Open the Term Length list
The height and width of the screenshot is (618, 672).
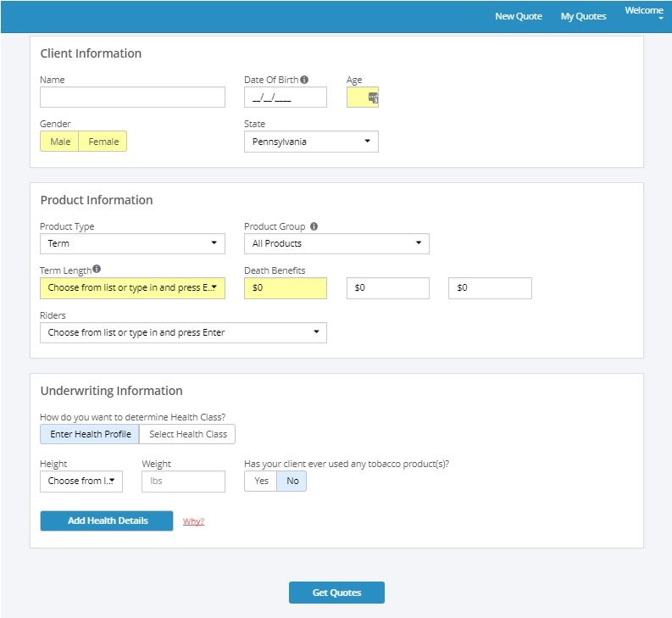[132, 287]
